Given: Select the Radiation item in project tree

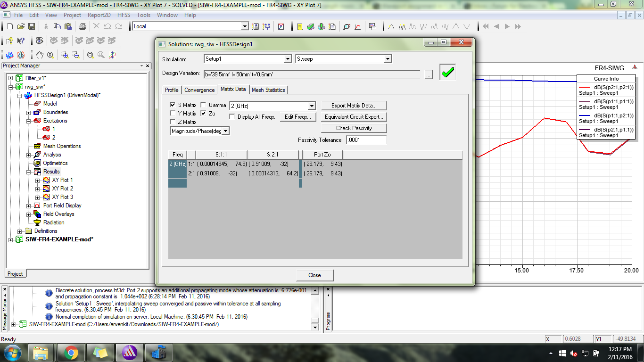Looking at the screenshot, I should (x=54, y=222).
